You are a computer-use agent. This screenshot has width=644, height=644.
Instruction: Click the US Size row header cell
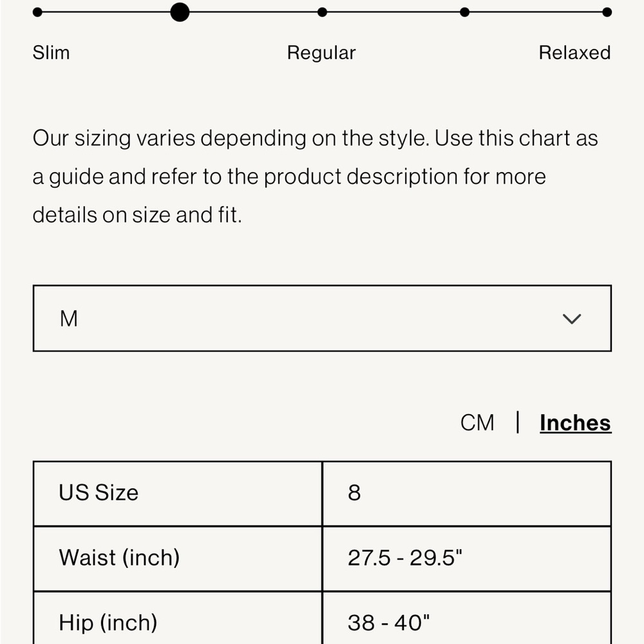tap(178, 493)
